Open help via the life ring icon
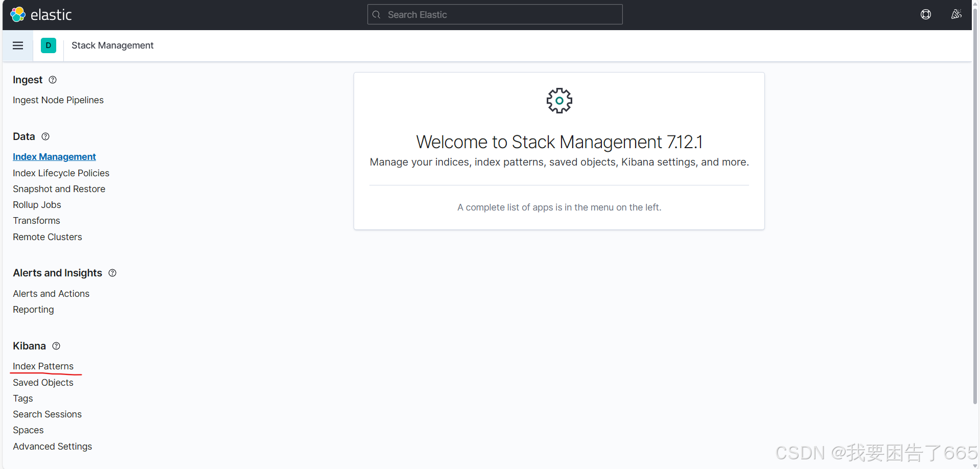980x469 pixels. [x=926, y=14]
